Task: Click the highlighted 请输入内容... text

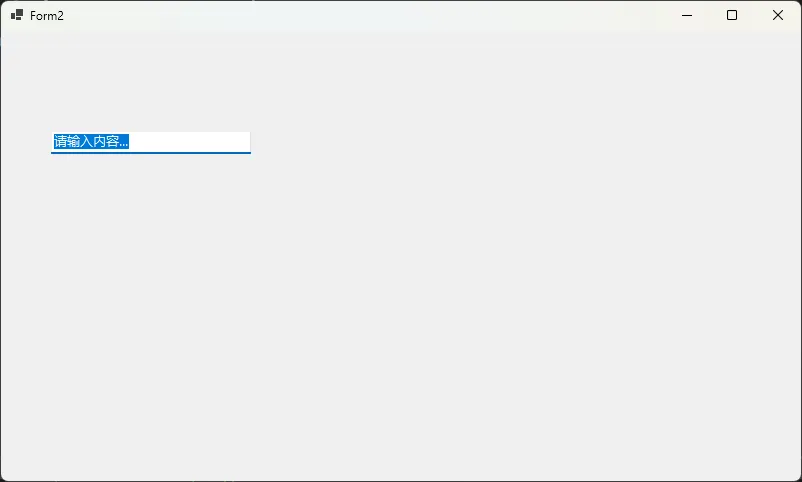Action: pyautogui.click(x=91, y=141)
